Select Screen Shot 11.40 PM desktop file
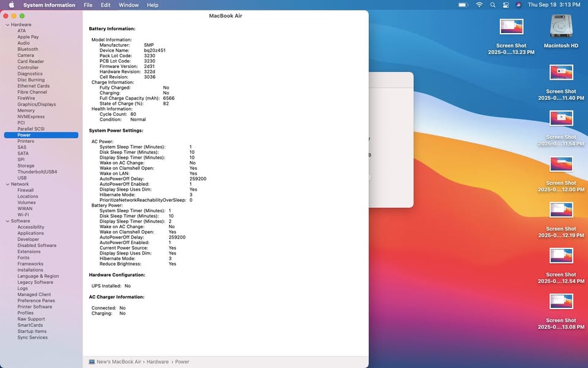The image size is (588, 368). [561, 73]
